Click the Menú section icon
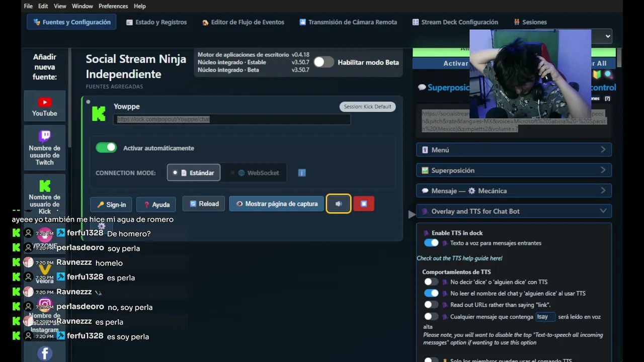This screenshot has height=362, width=644. (x=425, y=150)
